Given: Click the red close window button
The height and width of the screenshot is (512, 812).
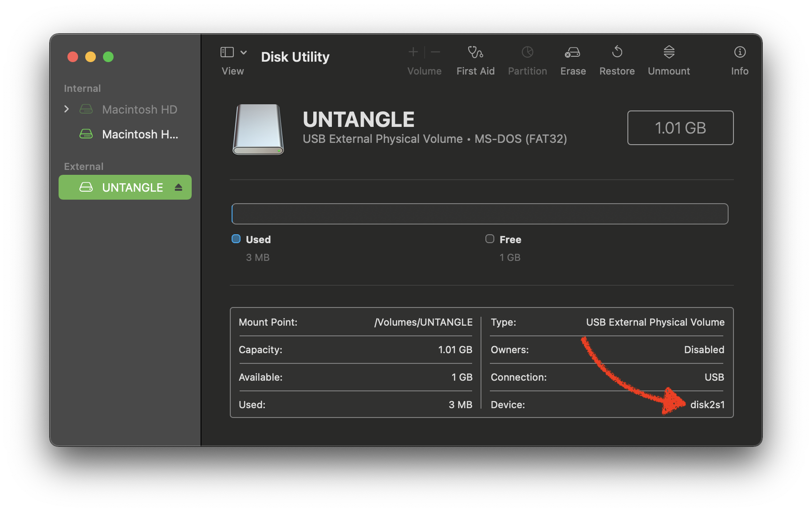Looking at the screenshot, I should 73,57.
